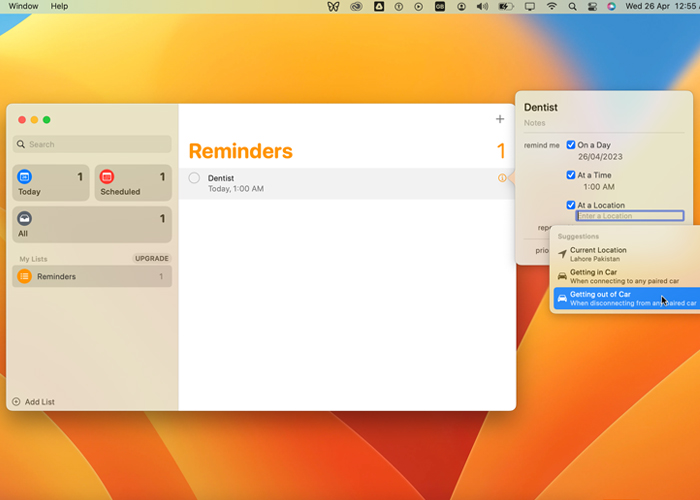Click the Today, 1:00 AM subtitle
This screenshot has height=500, width=700.
click(236, 189)
